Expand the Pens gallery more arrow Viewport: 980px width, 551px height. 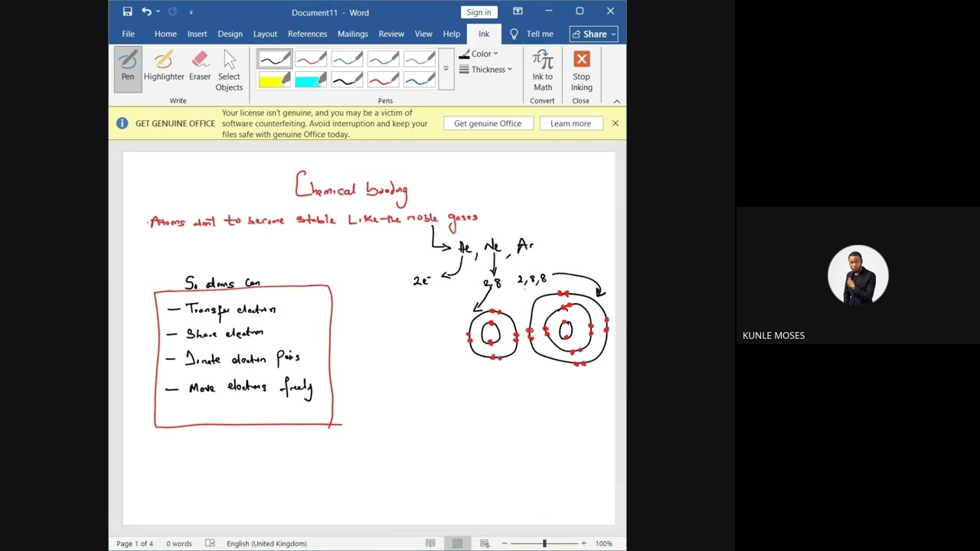click(446, 70)
